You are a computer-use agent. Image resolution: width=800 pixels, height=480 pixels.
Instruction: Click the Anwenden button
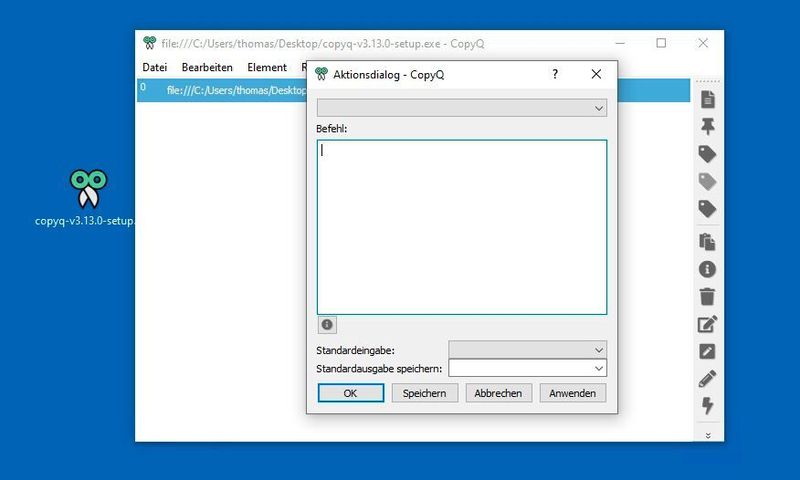(x=572, y=393)
